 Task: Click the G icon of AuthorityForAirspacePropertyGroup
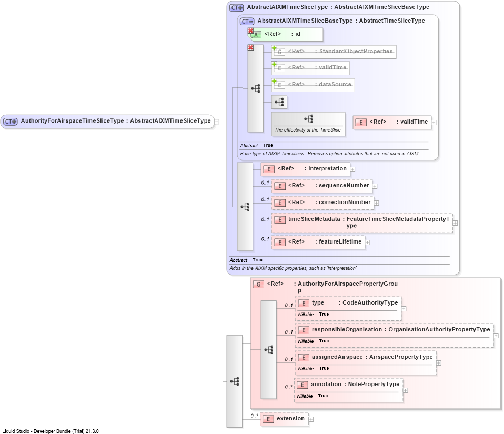coord(258,285)
